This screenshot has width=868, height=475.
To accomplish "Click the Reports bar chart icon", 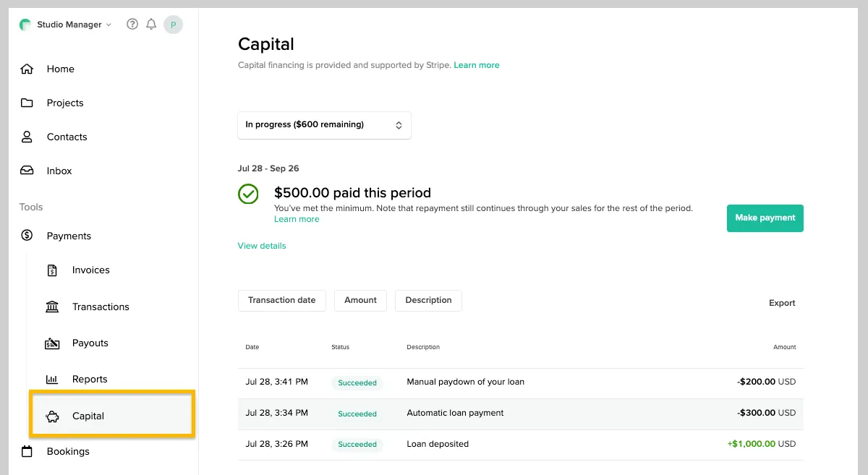I will 52,380.
